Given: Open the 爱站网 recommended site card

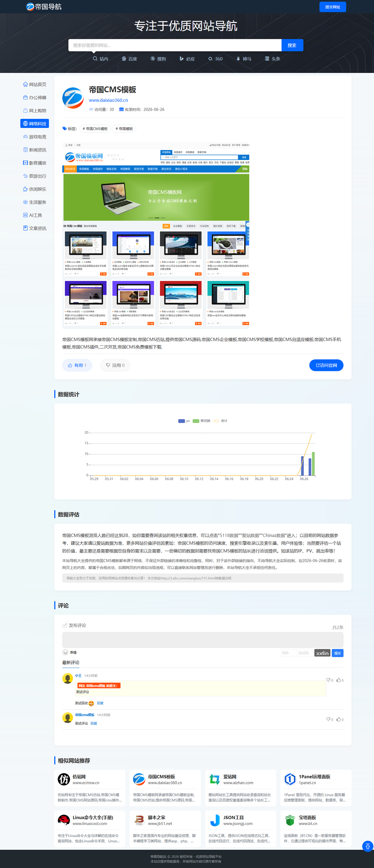Looking at the screenshot, I should pos(240,787).
